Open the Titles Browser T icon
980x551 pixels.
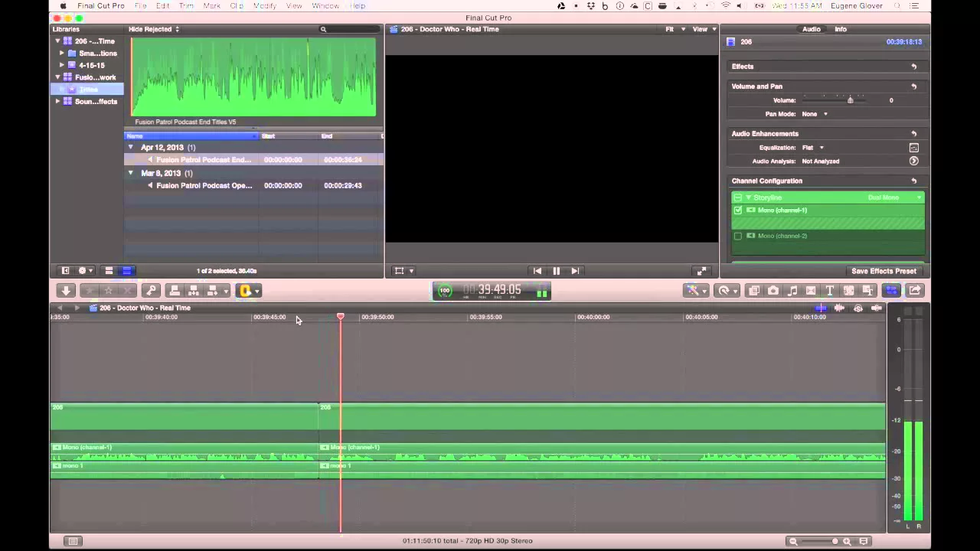click(x=830, y=291)
